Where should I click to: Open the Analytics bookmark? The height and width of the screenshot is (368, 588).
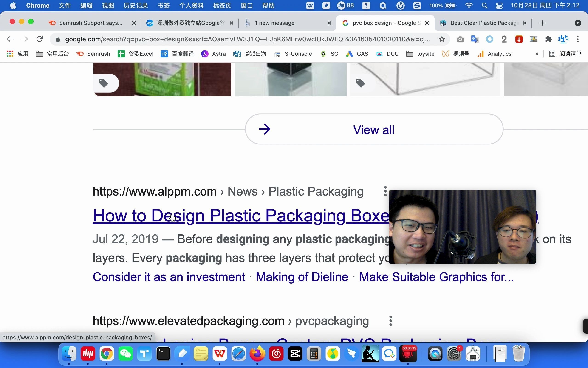(x=494, y=54)
